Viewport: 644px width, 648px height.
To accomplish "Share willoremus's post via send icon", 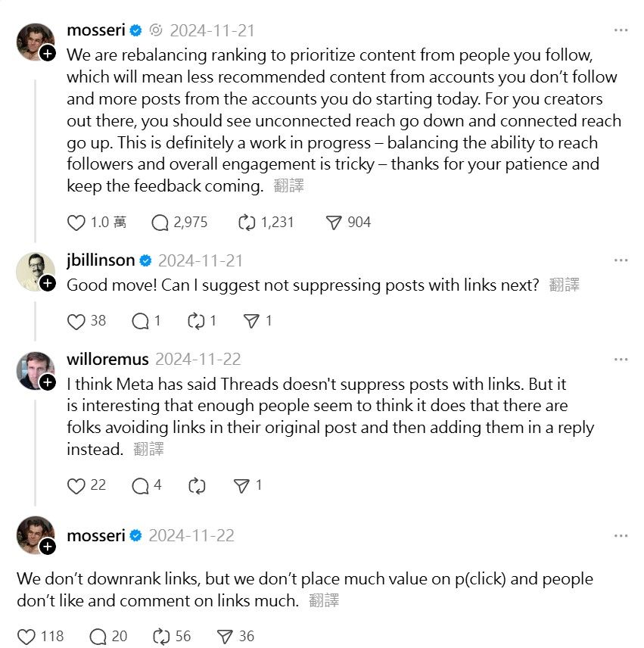I will [x=241, y=486].
